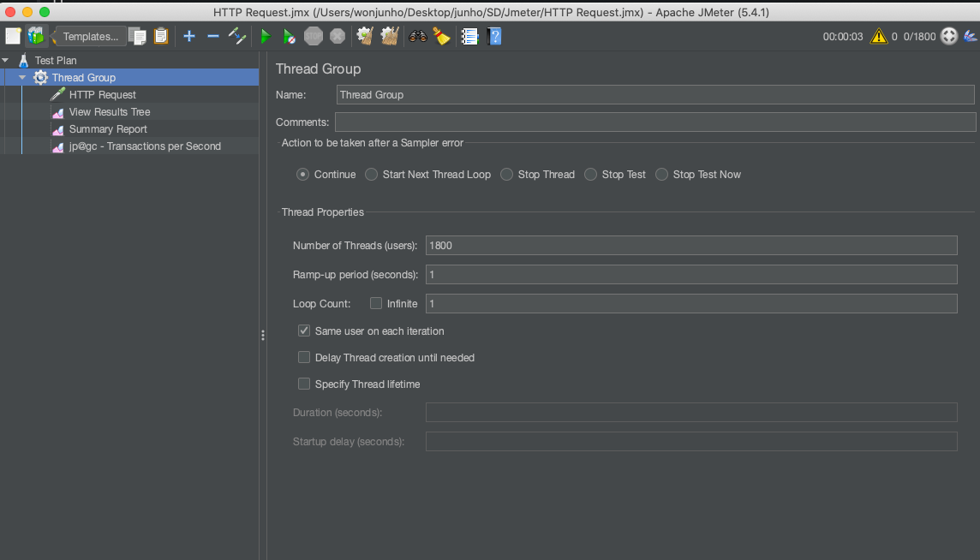980x560 pixels.
Task: Clear results with the single broom icon
Action: click(365, 36)
